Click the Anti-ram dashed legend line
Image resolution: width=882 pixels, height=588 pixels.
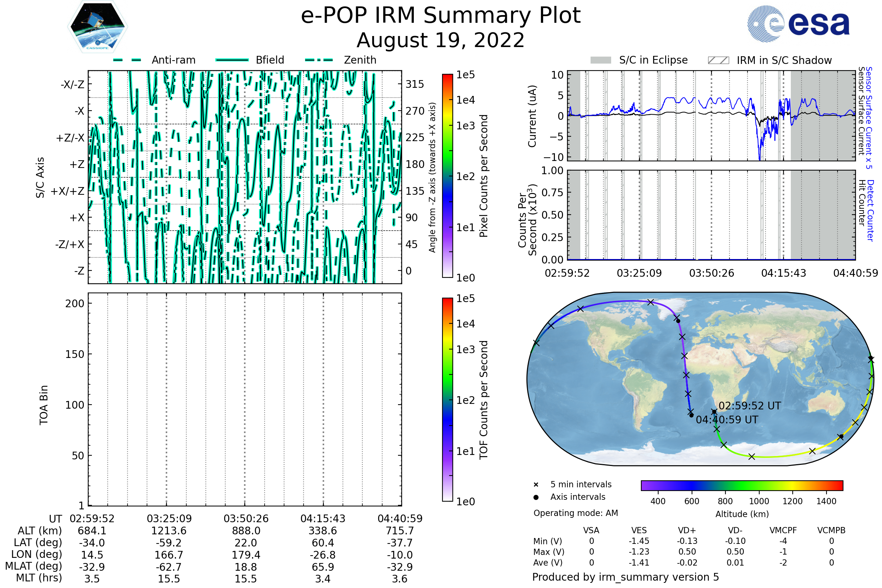point(127,60)
